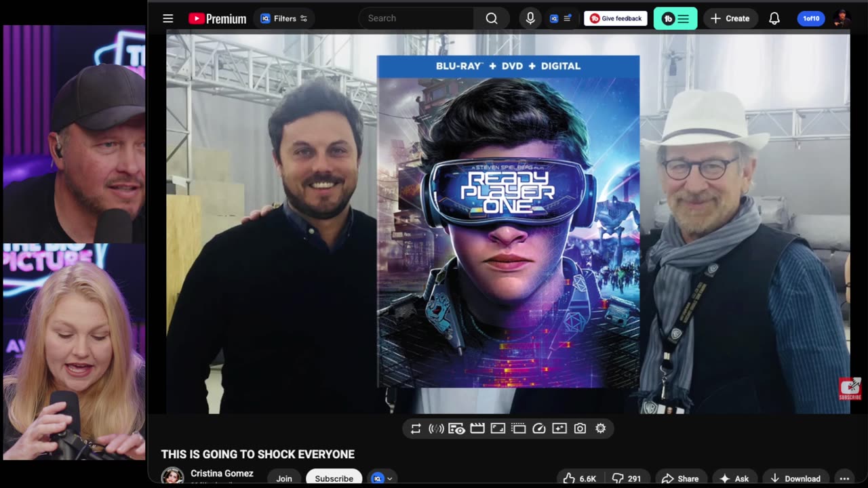
Task: Open the player toolbar settings gear
Action: [600, 428]
